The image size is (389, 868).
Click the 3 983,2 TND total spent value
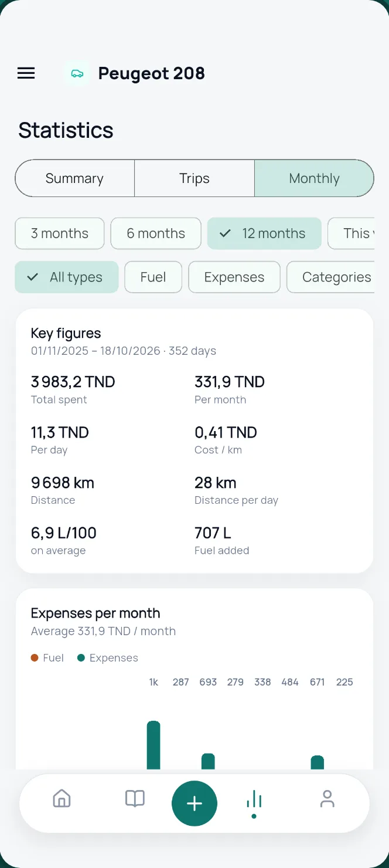(73, 382)
